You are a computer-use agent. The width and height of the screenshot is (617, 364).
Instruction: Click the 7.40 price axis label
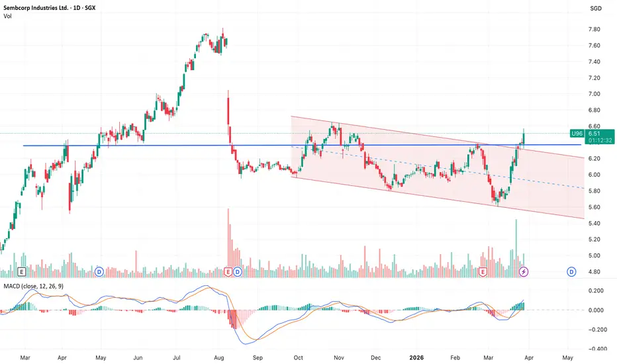point(594,62)
